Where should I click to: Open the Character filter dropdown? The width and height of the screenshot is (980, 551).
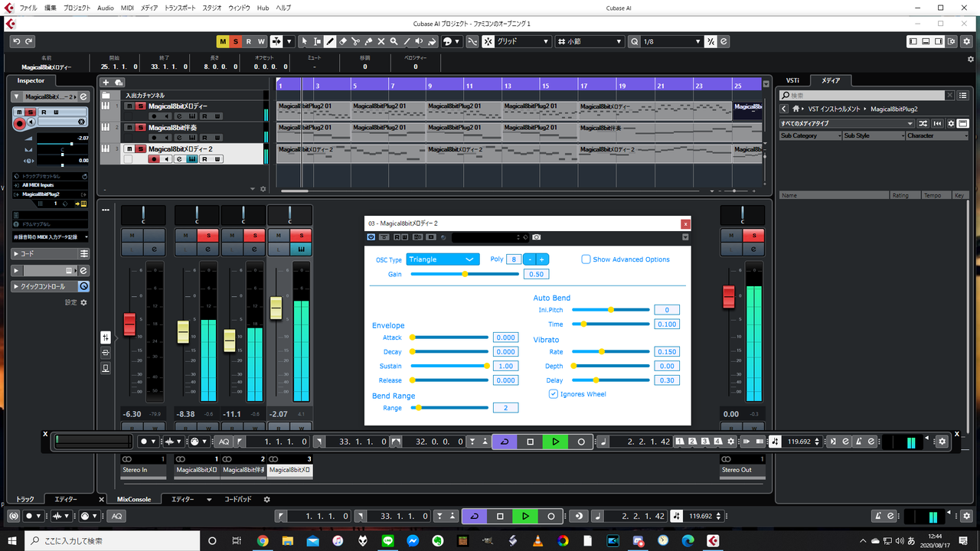pos(936,135)
